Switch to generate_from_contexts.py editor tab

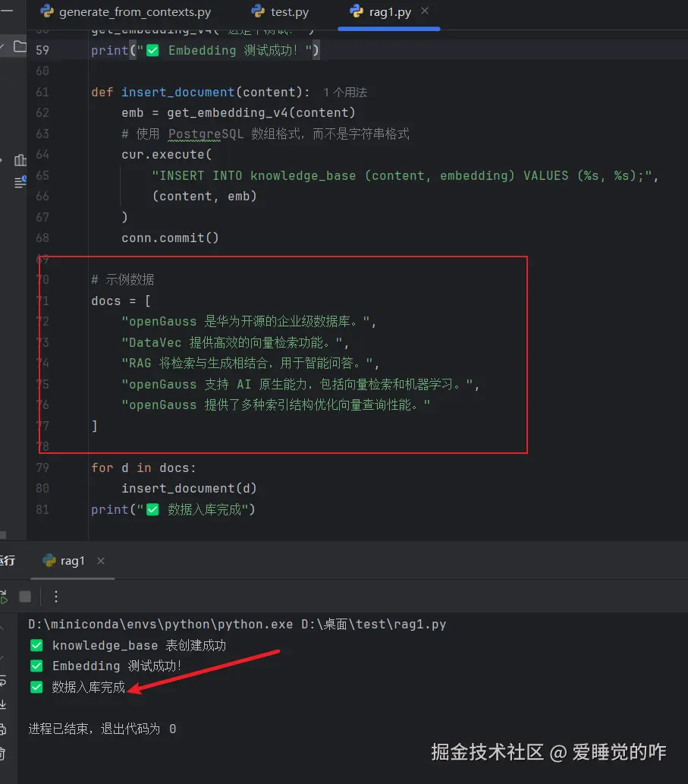pyautogui.click(x=126, y=12)
